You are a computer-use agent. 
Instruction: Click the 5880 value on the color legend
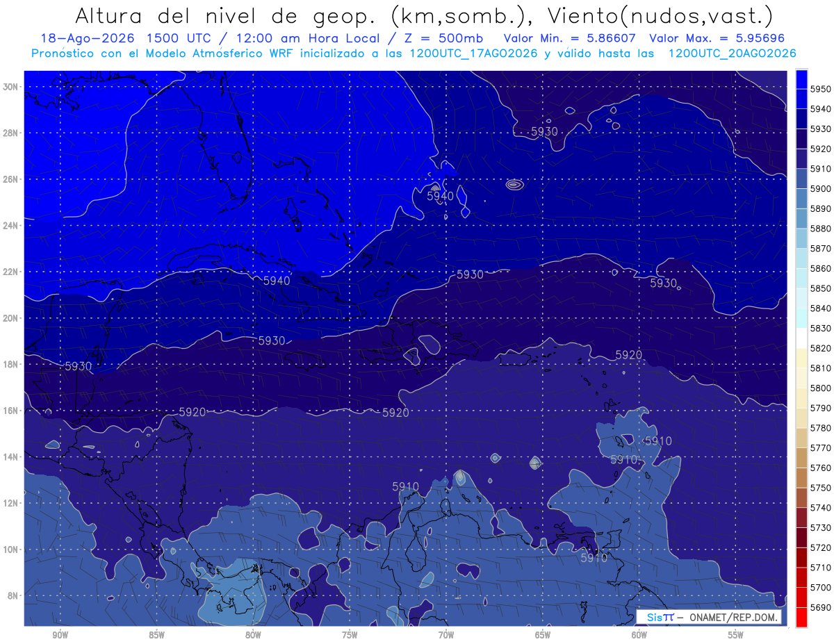tap(820, 229)
